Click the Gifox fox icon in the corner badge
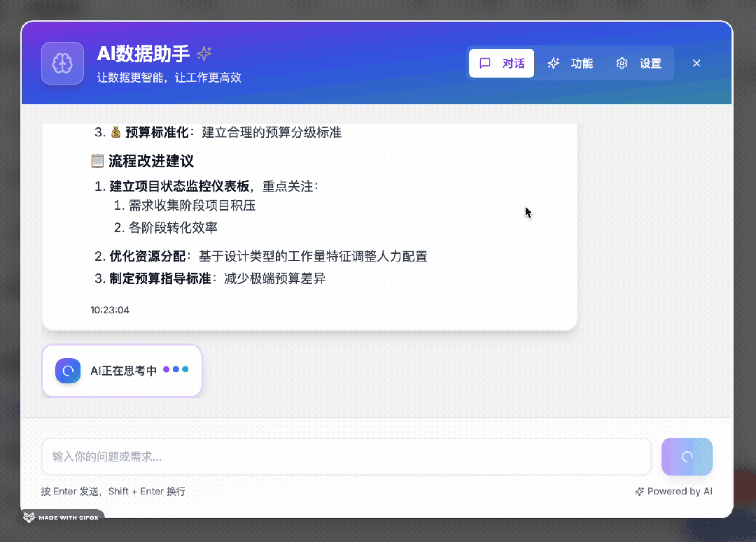The height and width of the screenshot is (542, 756). pyautogui.click(x=29, y=517)
